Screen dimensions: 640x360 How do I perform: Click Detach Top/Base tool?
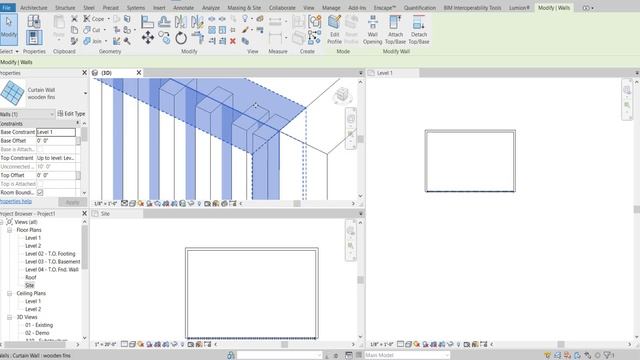coord(419,29)
